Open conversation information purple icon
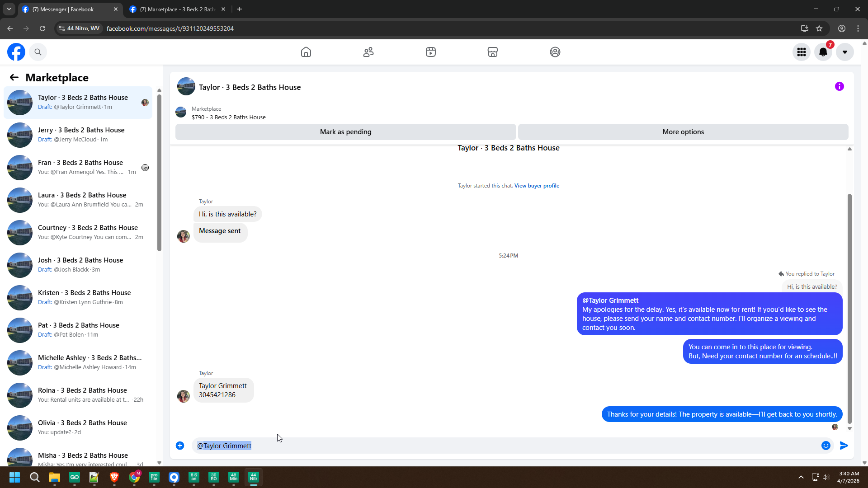Screen dimensions: 868x488 point(840,86)
